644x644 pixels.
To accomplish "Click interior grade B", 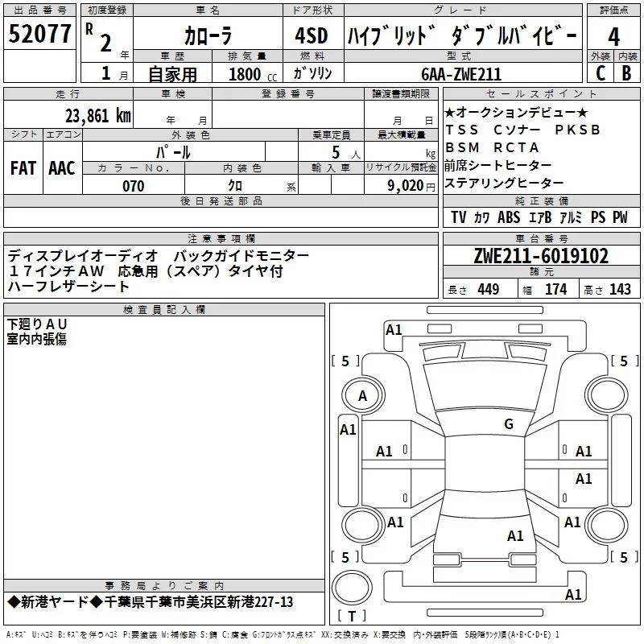I will (x=627, y=73).
